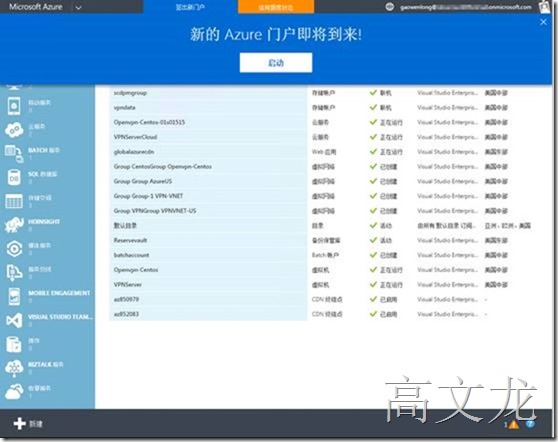This screenshot has width=558, height=442.
Task: Click the plus icon to create new
Action: 19,423
